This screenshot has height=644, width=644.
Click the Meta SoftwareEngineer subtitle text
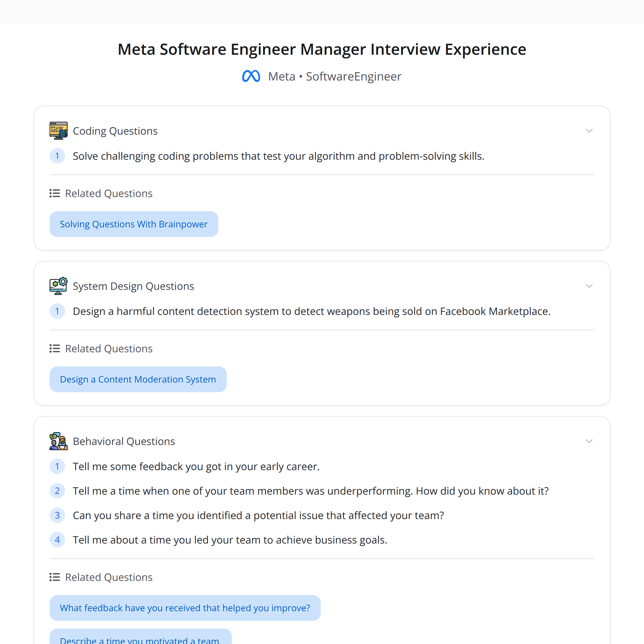[334, 76]
